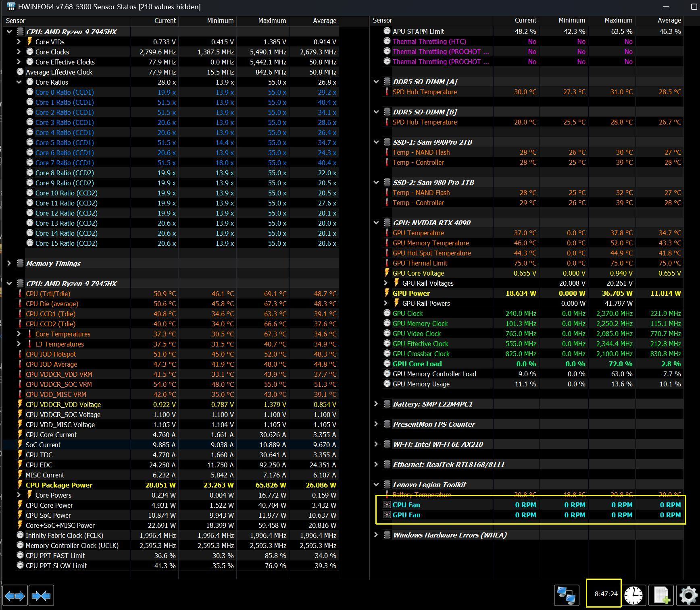Click the clock icon beside Average Effective Clock

click(20, 72)
